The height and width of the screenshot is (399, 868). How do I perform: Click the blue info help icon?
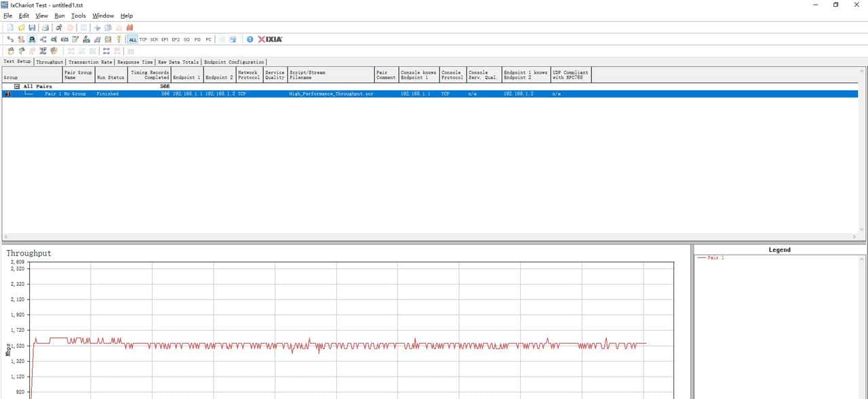[250, 39]
